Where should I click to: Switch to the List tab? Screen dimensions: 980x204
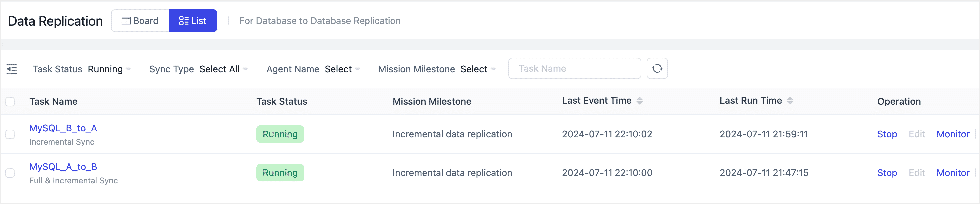(x=193, y=21)
